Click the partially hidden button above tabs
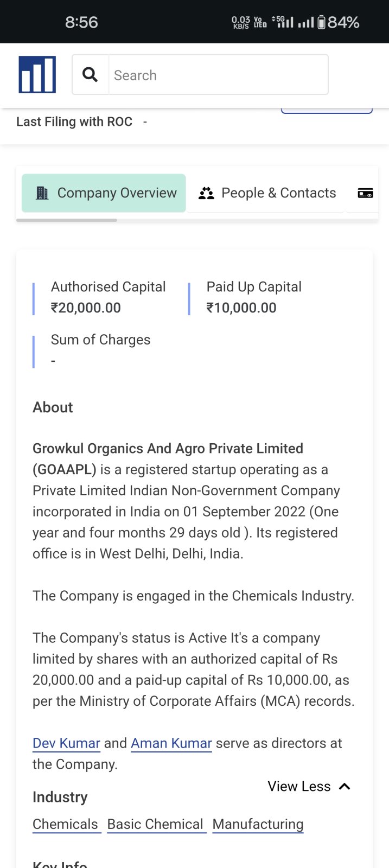 [327, 111]
